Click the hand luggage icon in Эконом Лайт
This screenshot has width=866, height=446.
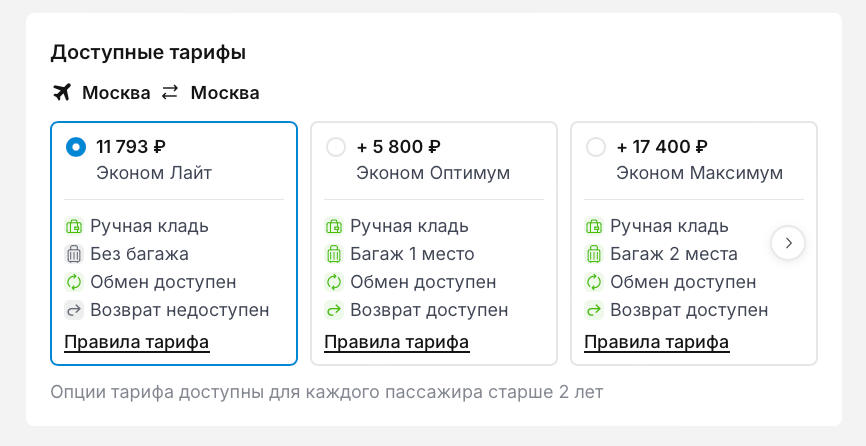pyautogui.click(x=73, y=226)
